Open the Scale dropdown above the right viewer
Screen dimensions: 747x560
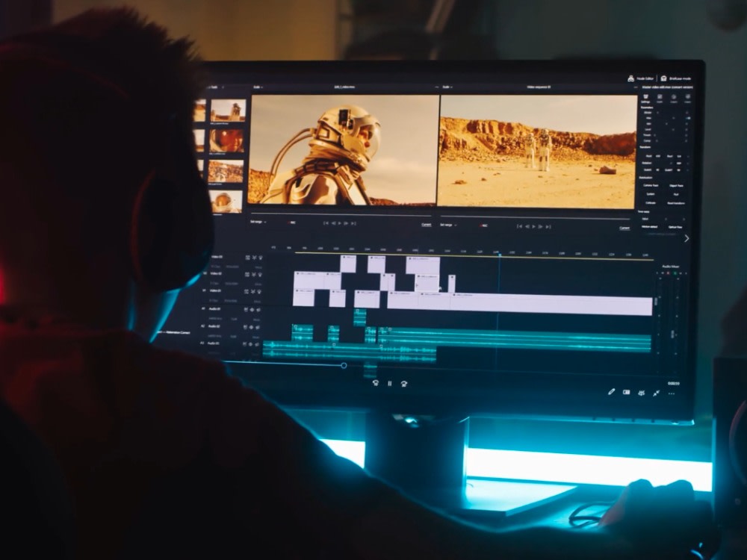[x=447, y=87]
